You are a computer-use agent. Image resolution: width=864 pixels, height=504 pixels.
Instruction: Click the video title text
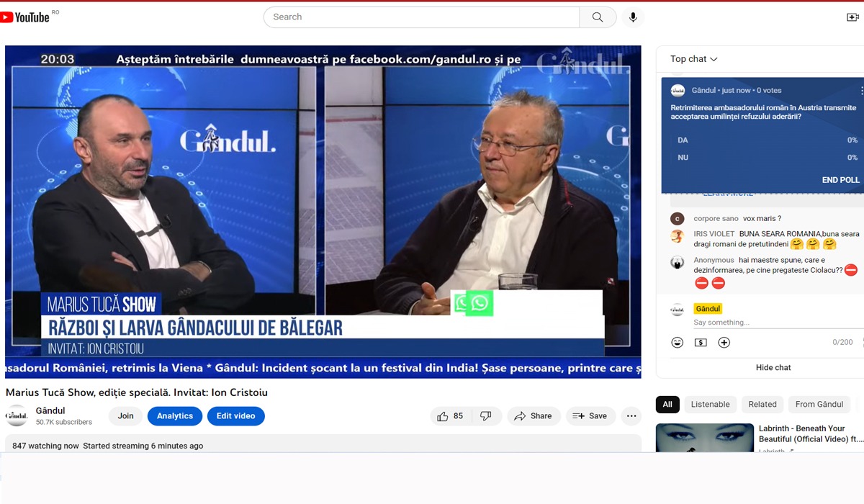(137, 393)
